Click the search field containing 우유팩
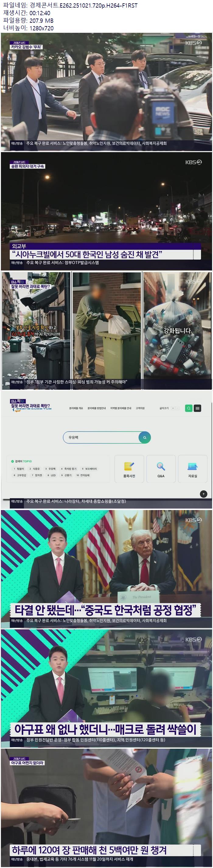 [101, 437]
